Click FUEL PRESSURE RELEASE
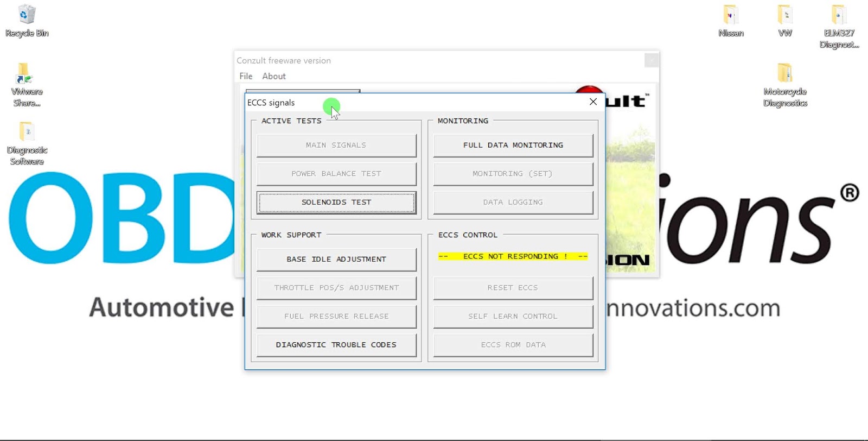 pyautogui.click(x=336, y=317)
